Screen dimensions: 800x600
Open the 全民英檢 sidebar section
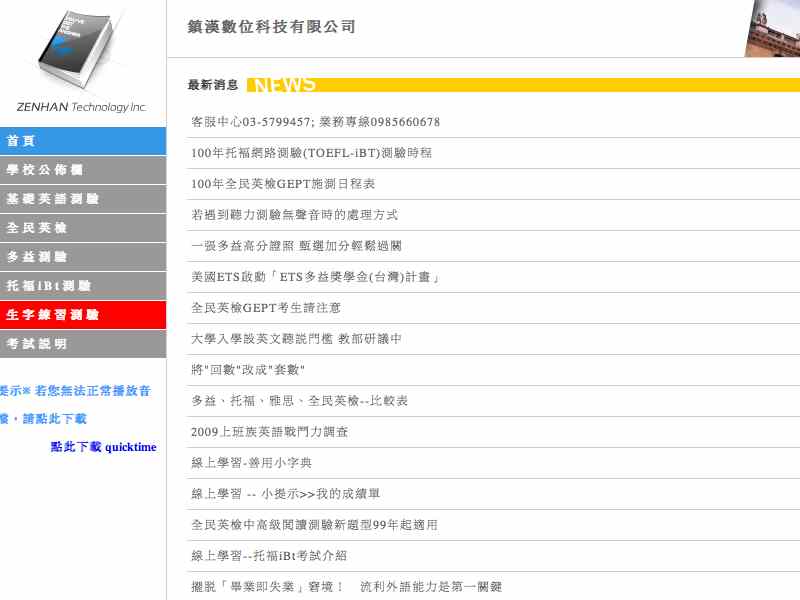point(80,228)
